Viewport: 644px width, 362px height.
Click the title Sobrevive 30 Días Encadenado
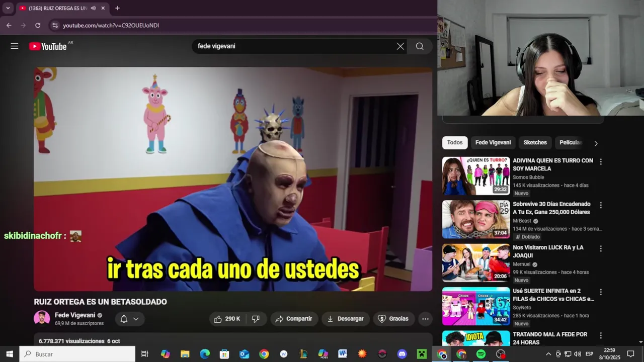551,208
